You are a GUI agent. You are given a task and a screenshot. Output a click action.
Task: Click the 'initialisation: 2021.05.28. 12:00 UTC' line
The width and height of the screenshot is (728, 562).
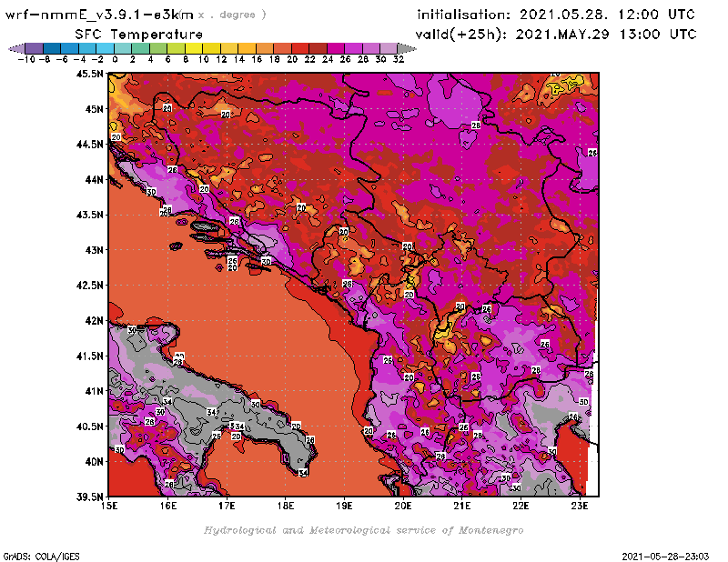556,15
